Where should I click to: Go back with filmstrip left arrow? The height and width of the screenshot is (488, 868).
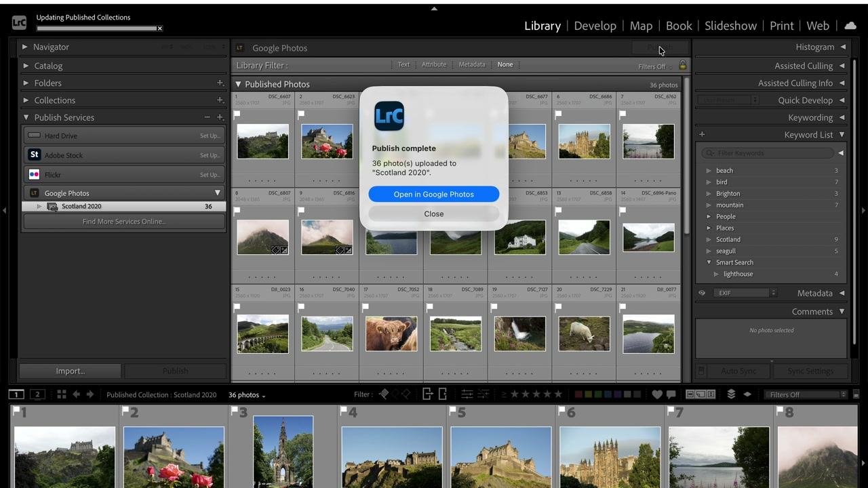76,394
